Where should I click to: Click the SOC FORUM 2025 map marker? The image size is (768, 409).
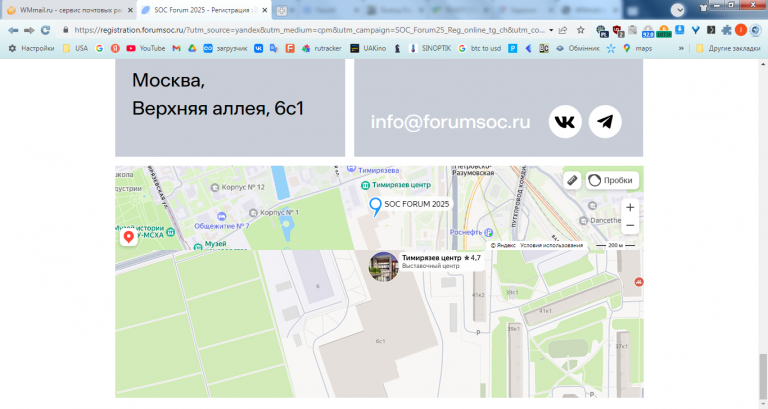pyautogui.click(x=375, y=206)
